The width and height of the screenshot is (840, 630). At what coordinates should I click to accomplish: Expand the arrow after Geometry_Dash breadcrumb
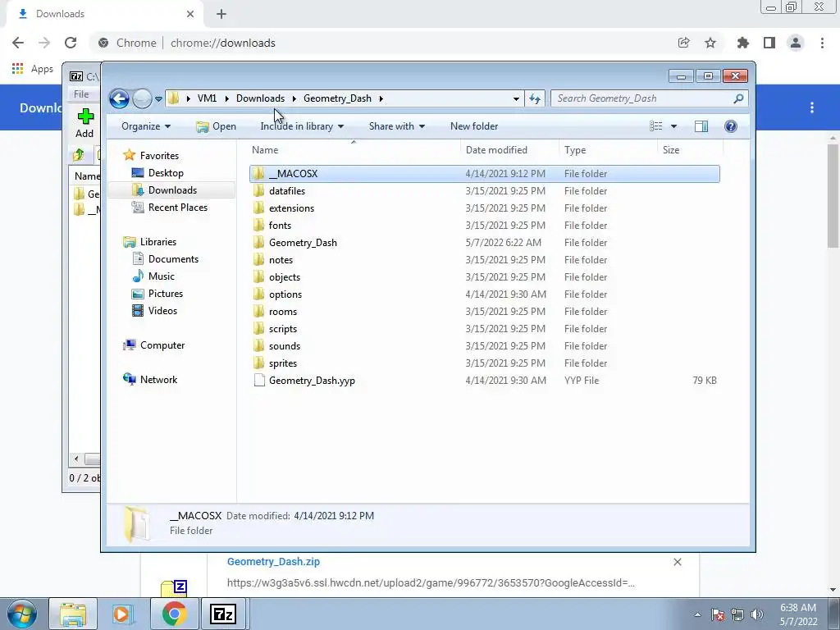pyautogui.click(x=381, y=98)
